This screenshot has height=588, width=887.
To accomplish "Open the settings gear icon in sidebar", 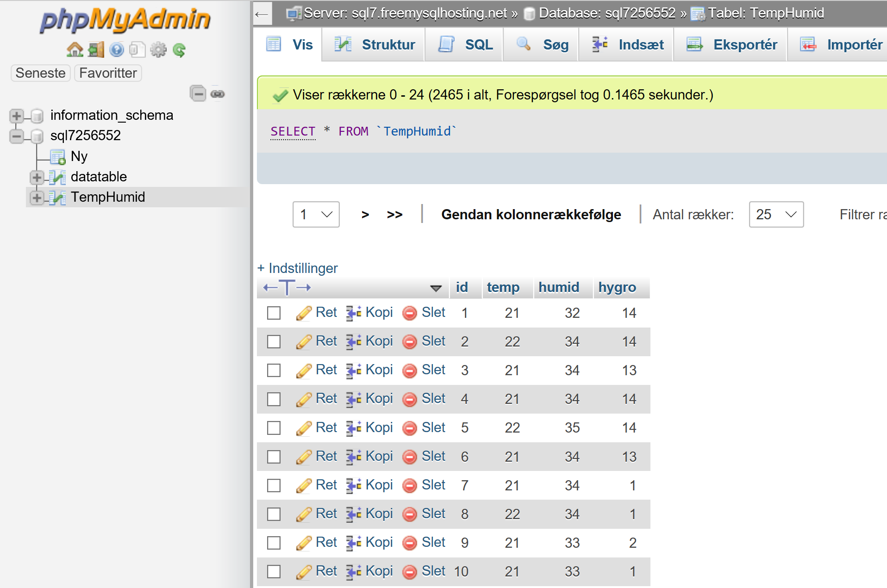I will [158, 50].
